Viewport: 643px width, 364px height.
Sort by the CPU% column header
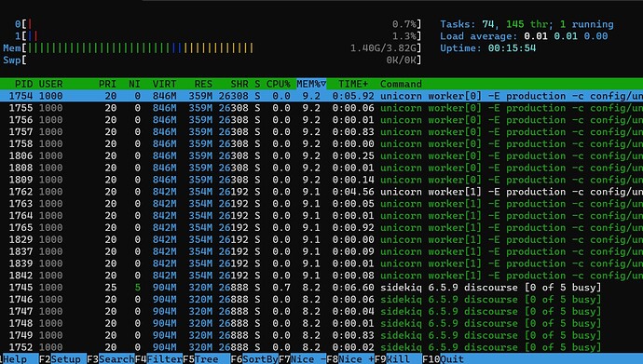tap(279, 84)
